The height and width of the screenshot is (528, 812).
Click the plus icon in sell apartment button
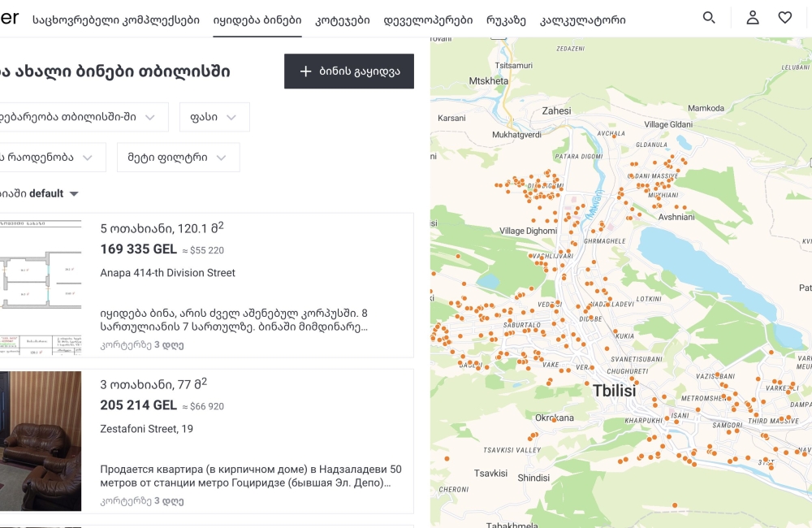tap(305, 71)
